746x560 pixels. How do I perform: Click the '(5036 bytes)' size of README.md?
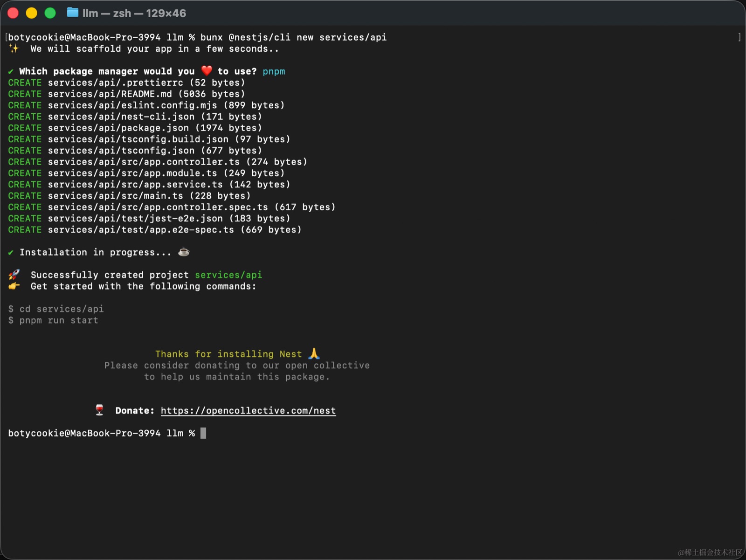pyautogui.click(x=212, y=94)
